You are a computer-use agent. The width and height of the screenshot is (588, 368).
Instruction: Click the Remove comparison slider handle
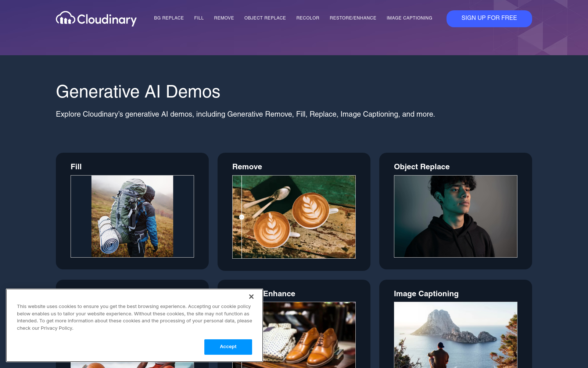tap(242, 217)
